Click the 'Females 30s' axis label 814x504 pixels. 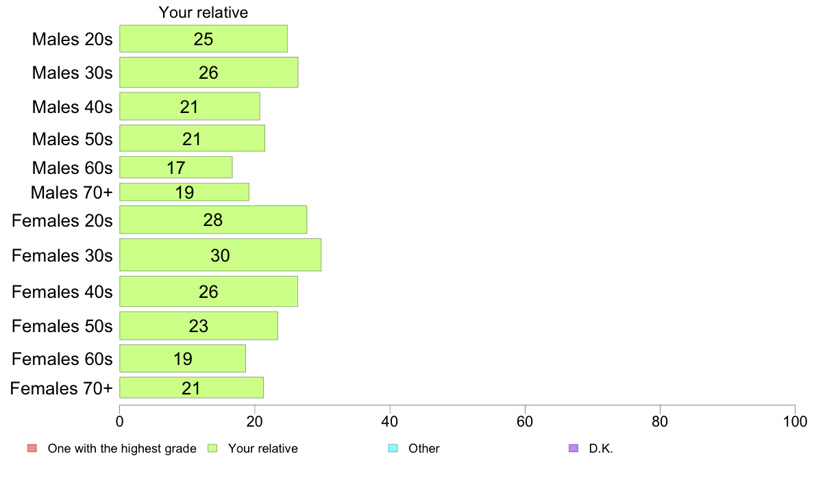62,255
